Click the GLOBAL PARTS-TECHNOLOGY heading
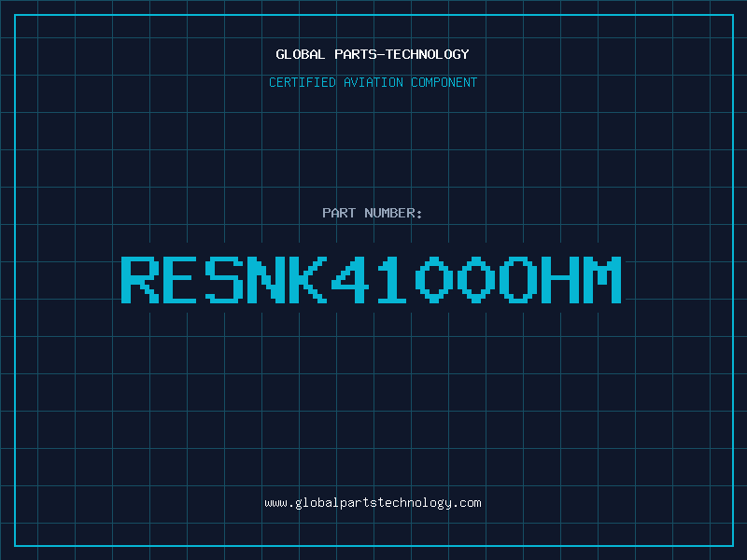Screen dimensions: 747x560 (x=373, y=54)
